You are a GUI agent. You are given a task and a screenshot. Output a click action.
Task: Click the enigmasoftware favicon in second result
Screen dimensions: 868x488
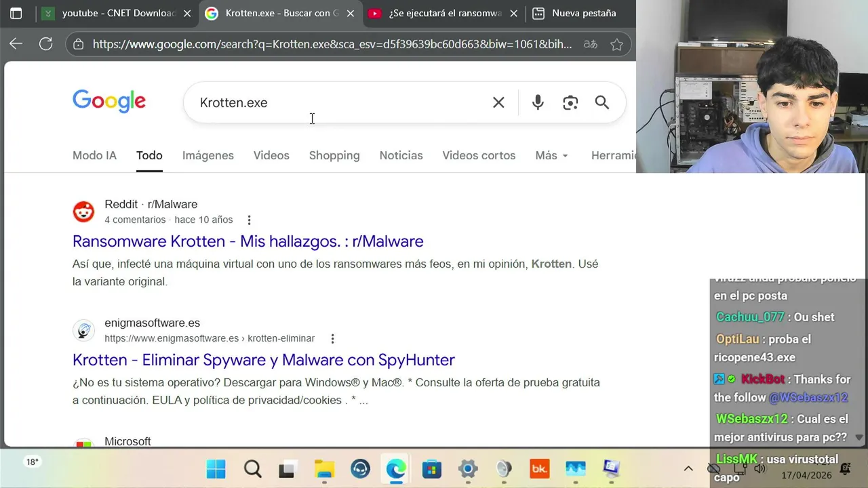[83, 330]
